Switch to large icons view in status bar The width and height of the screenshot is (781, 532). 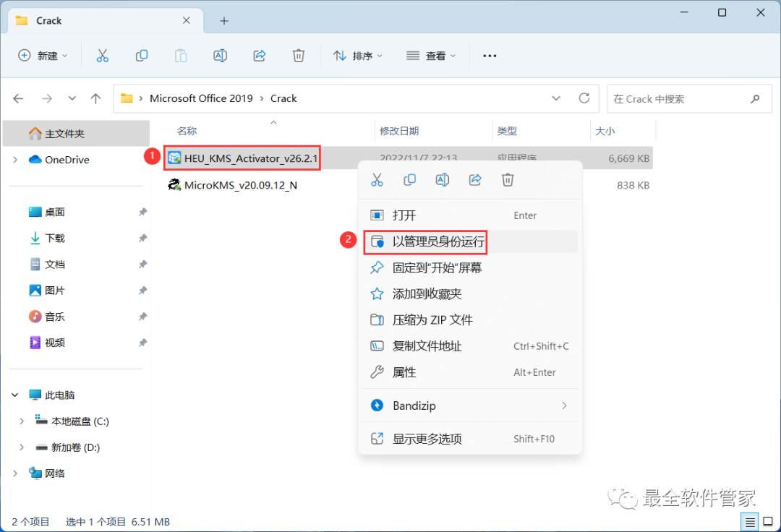click(x=768, y=522)
